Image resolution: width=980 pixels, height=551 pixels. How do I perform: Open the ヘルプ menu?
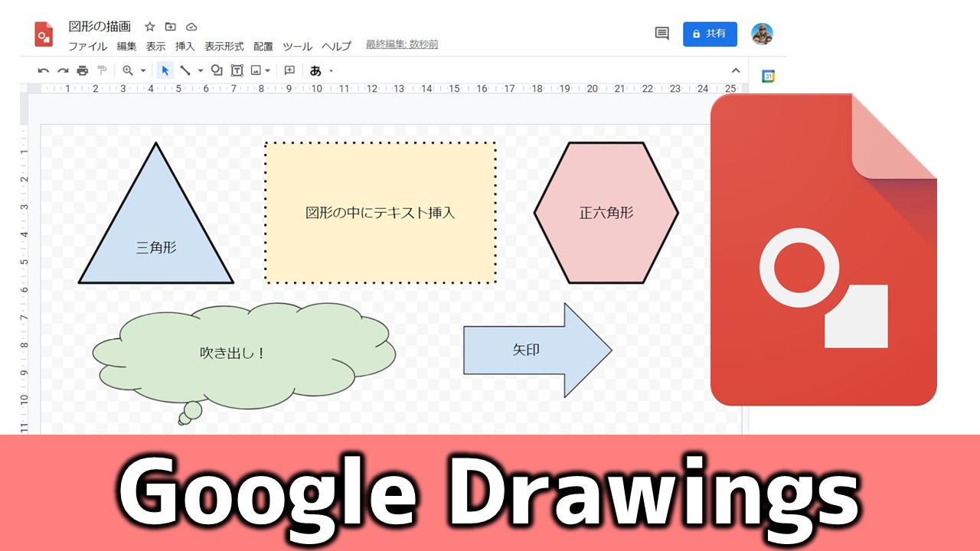point(336,46)
